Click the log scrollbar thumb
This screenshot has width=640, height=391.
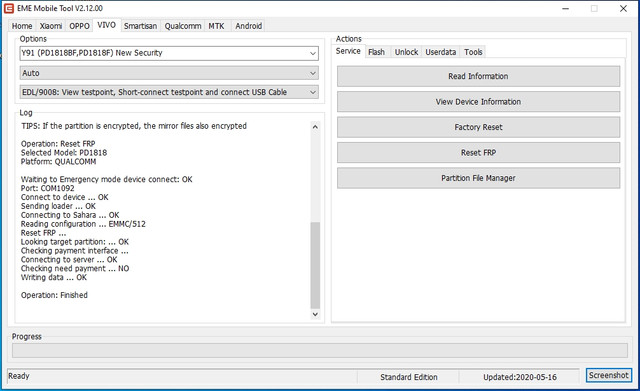pos(315,265)
